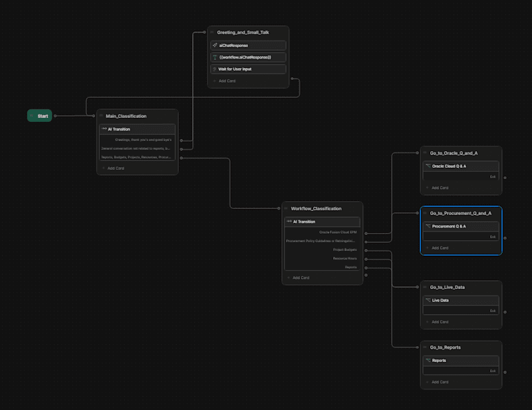
Task: Click the handle icon beside Go_to_Oracle_Q_and_A
Action: 425,153
